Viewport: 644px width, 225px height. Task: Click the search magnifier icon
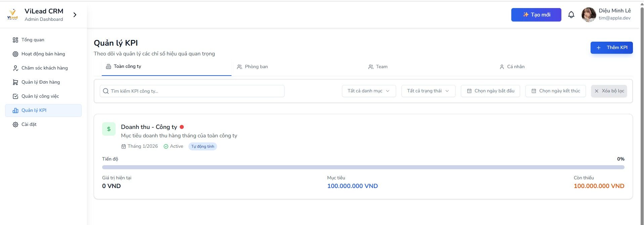pyautogui.click(x=106, y=91)
